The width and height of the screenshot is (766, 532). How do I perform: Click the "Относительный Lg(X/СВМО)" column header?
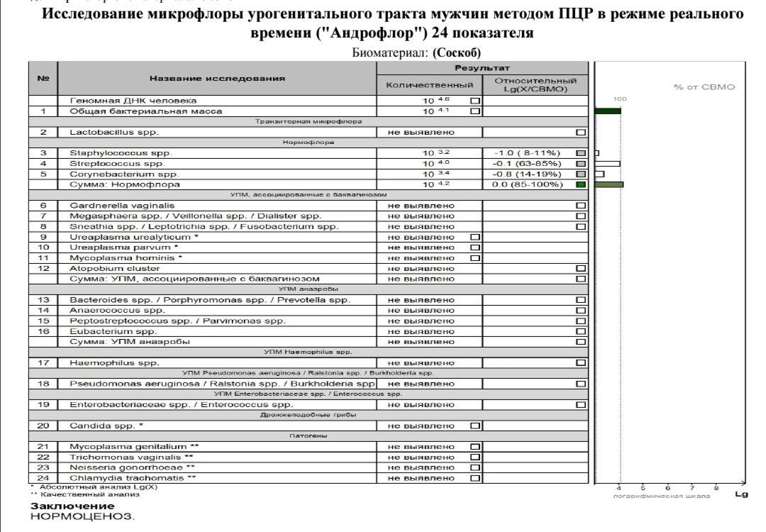point(535,85)
